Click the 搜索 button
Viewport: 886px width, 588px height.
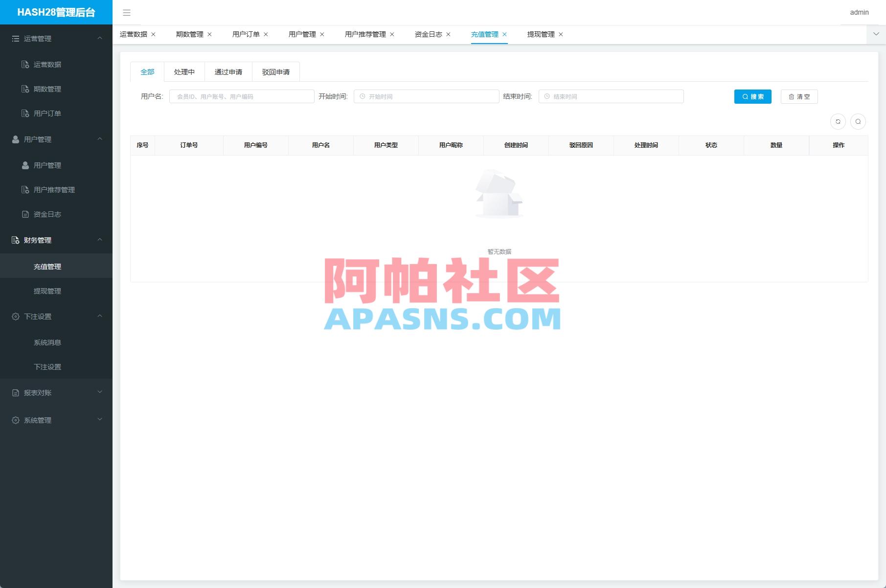click(752, 96)
